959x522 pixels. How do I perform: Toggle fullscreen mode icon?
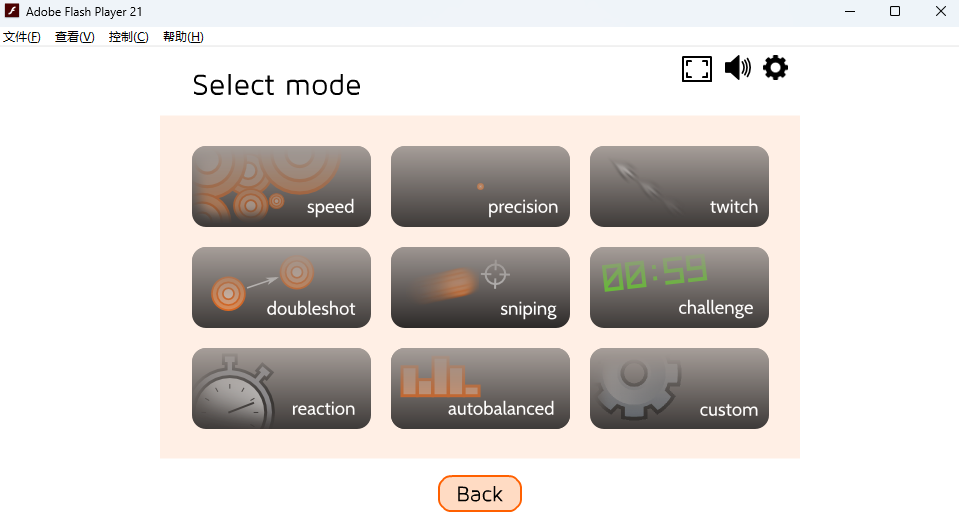tap(697, 69)
